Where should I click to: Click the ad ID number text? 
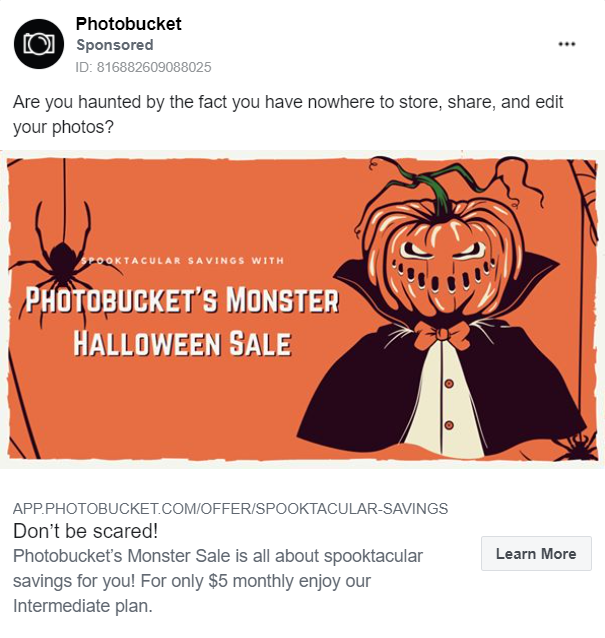(144, 67)
